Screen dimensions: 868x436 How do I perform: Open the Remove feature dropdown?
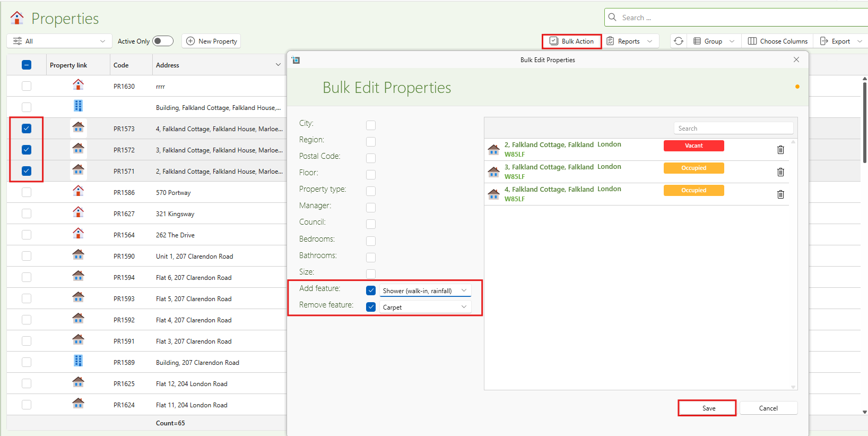pos(426,307)
